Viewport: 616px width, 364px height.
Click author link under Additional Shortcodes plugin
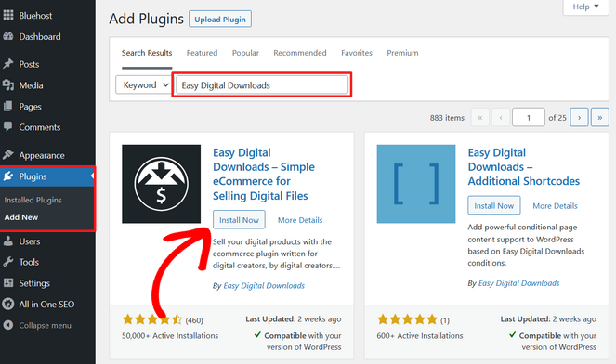(519, 283)
